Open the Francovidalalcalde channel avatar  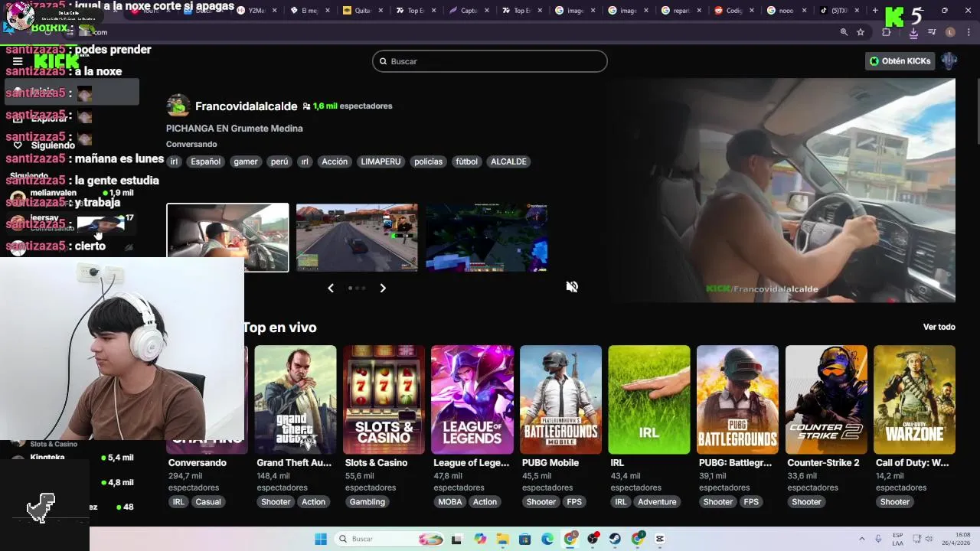pos(178,106)
